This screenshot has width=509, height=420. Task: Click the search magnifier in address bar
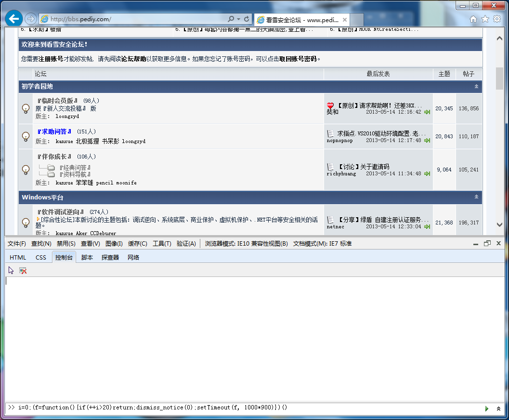(231, 19)
